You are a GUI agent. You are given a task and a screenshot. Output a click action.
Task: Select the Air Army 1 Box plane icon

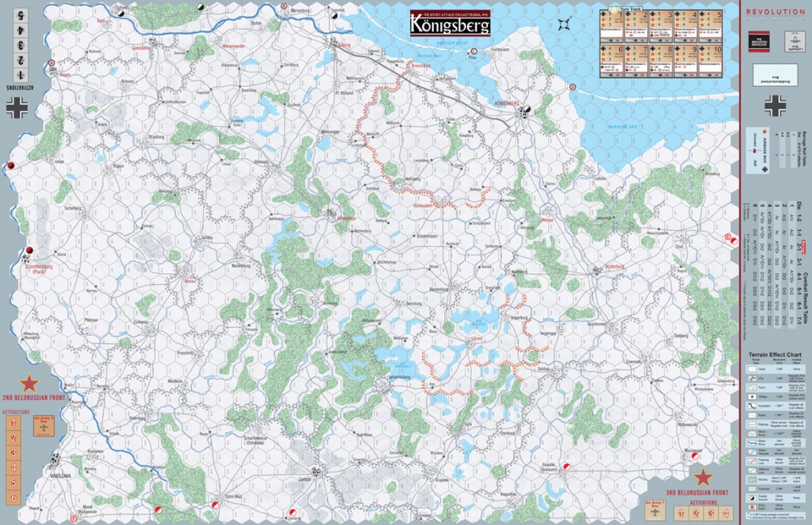pyautogui.click(x=656, y=513)
